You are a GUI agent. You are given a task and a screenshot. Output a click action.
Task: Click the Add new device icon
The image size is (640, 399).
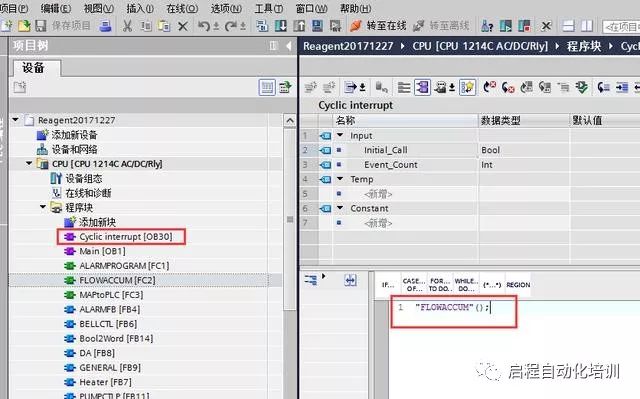42,135
